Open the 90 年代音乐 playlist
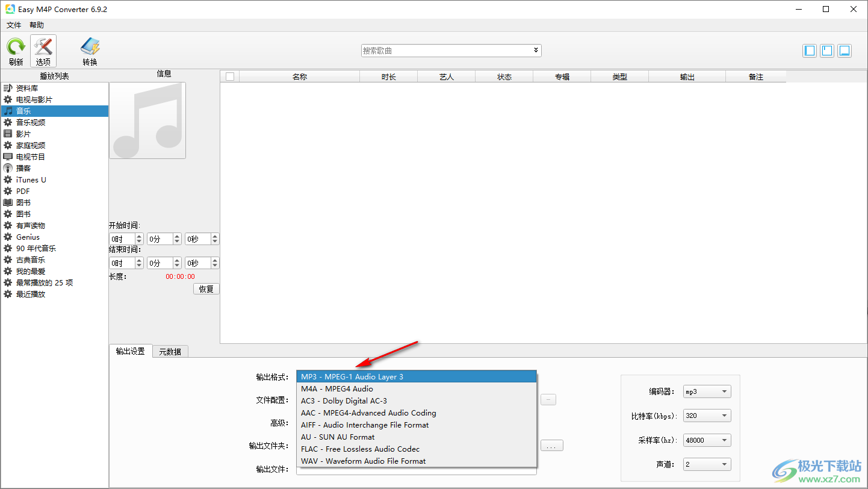 coord(54,248)
